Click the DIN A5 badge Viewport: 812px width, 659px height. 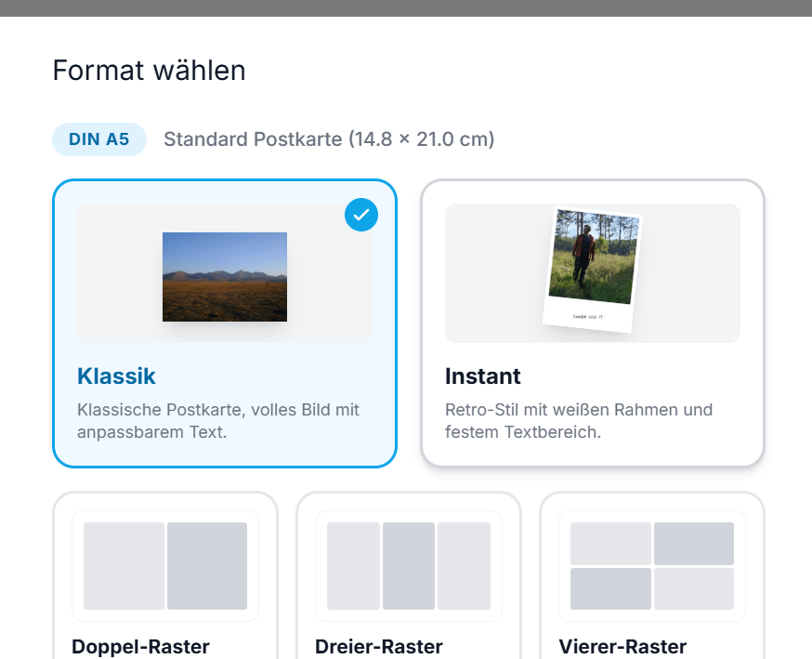click(99, 139)
